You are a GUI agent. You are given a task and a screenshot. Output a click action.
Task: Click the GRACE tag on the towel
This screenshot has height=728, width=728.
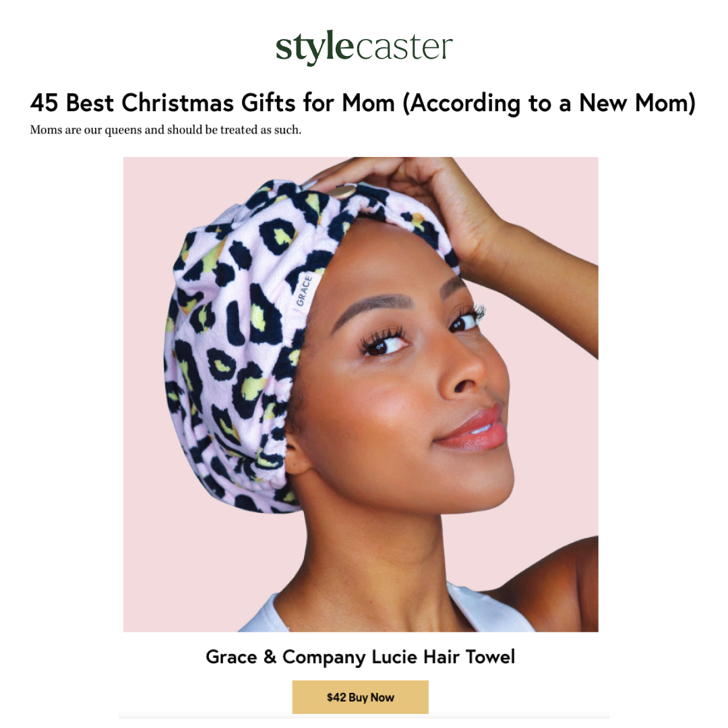coord(304,291)
